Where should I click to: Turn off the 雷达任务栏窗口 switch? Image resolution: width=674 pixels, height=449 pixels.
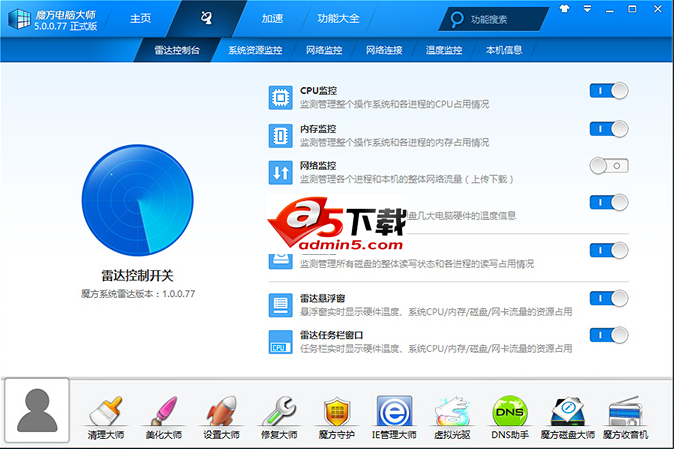609,335
